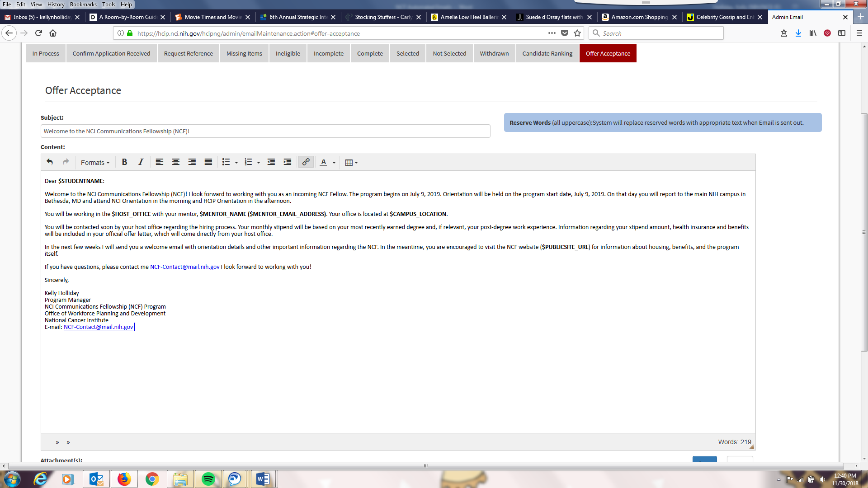
Task: Switch to the Candidate Ranking tab
Action: pyautogui.click(x=547, y=53)
